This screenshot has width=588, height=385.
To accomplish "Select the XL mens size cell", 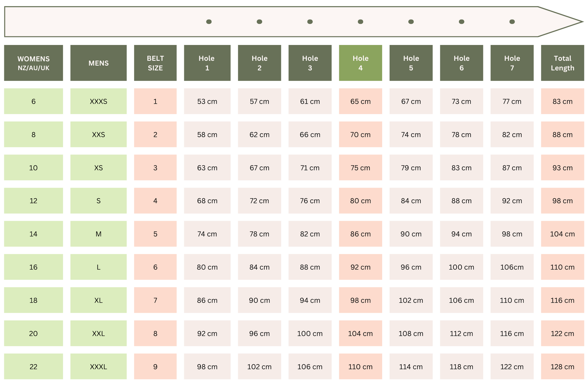I will click(x=98, y=300).
